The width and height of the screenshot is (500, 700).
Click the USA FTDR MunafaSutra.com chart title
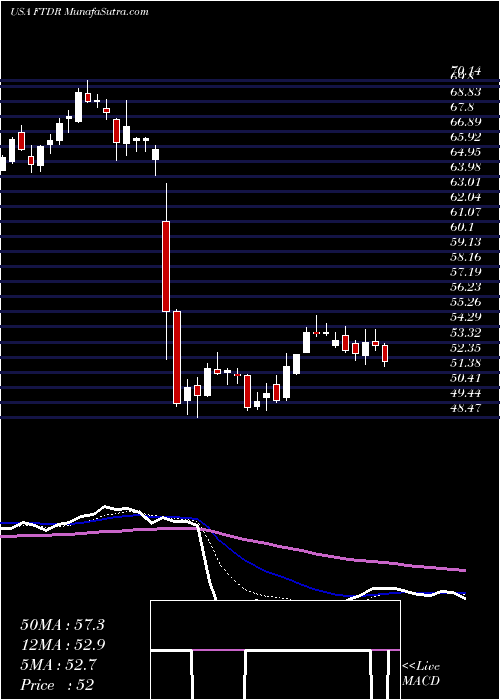[x=79, y=12]
